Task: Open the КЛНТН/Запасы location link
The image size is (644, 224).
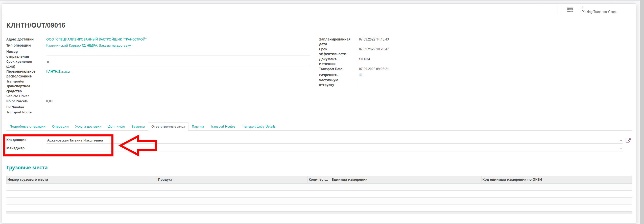Action: coord(58,72)
